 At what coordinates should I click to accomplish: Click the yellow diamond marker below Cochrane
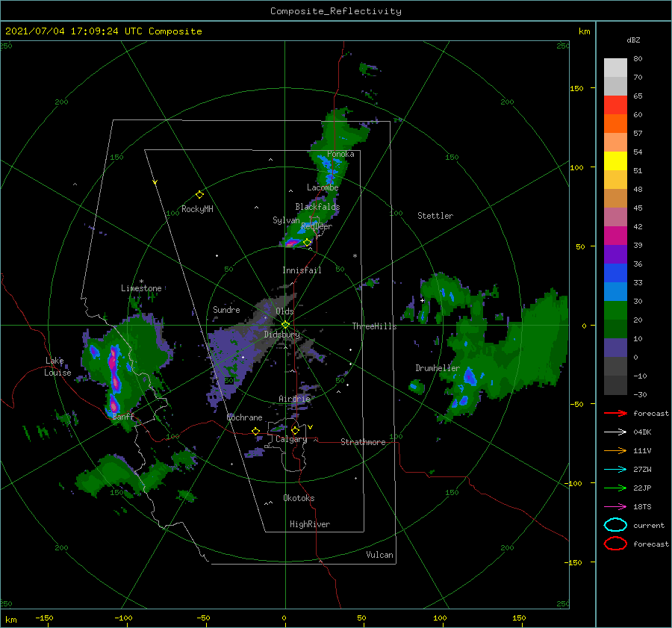click(255, 431)
